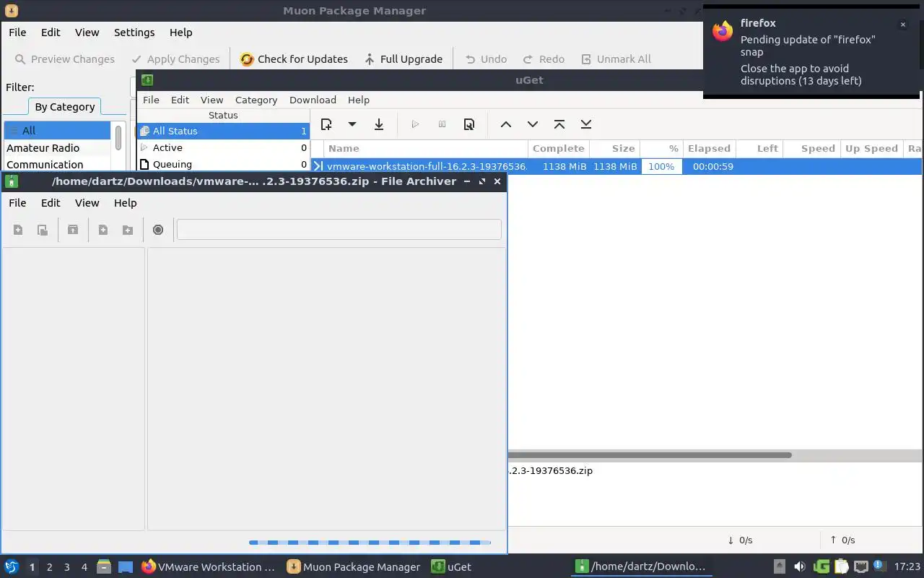Open the Help menu in Muon

point(180,33)
